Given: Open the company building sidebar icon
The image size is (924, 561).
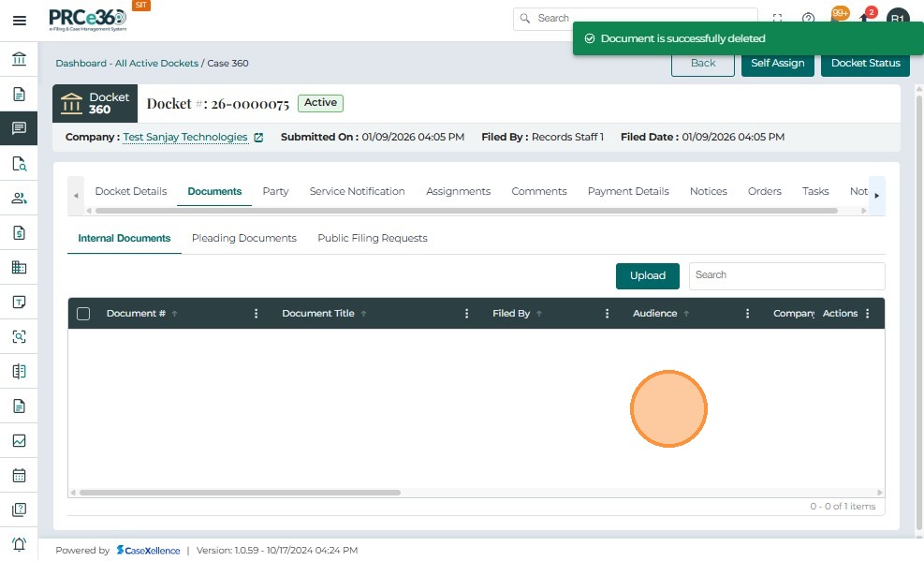Looking at the screenshot, I should click(19, 268).
